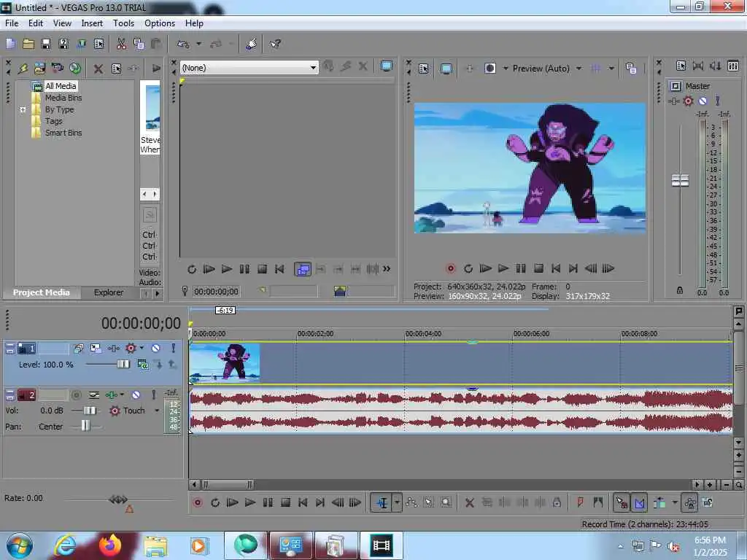Screen dimensions: 747x560
Task: Mute video track 1
Action: pyautogui.click(x=156, y=348)
